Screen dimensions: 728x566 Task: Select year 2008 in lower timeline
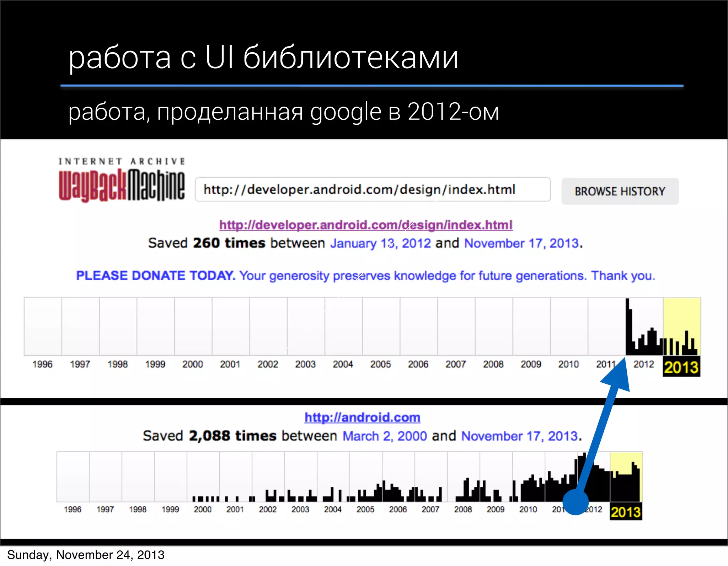(463, 510)
